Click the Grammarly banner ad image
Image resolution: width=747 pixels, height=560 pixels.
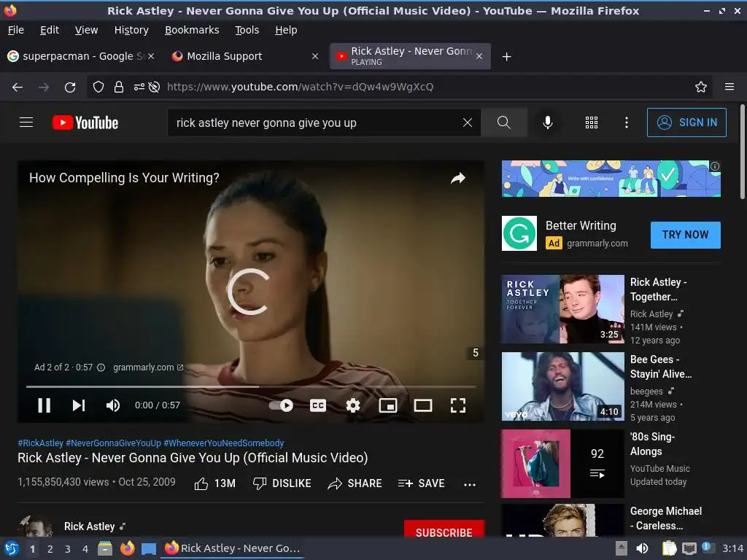[x=611, y=179]
